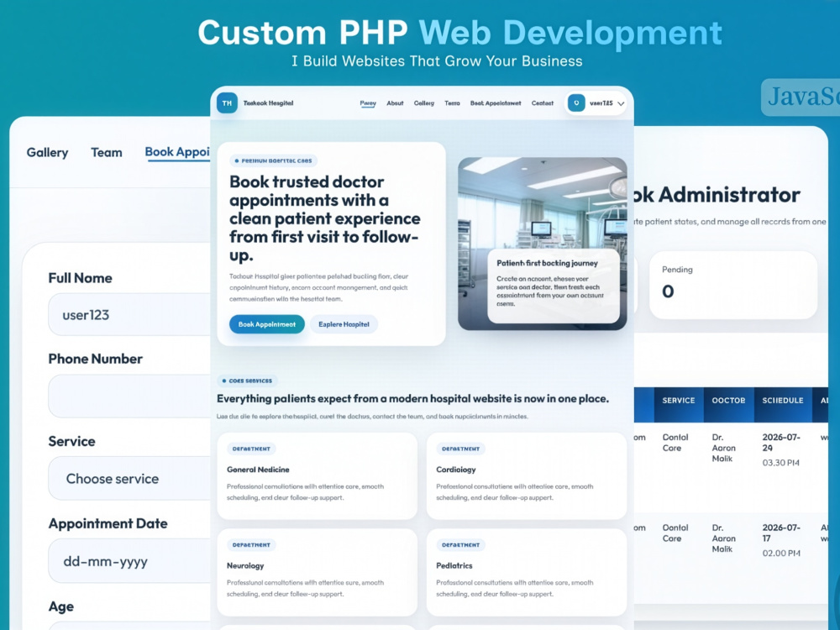This screenshot has height=630, width=840.
Task: Sort by SERVICE column in admin table
Action: click(x=678, y=400)
